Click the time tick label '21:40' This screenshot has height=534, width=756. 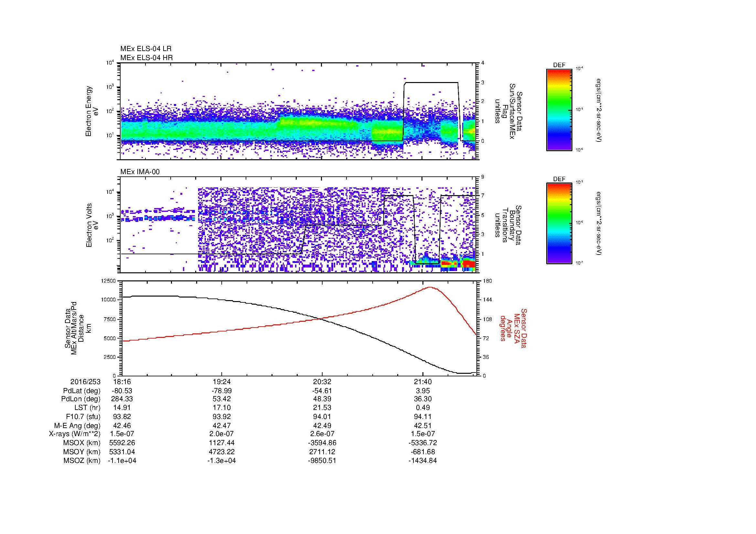pyautogui.click(x=423, y=382)
